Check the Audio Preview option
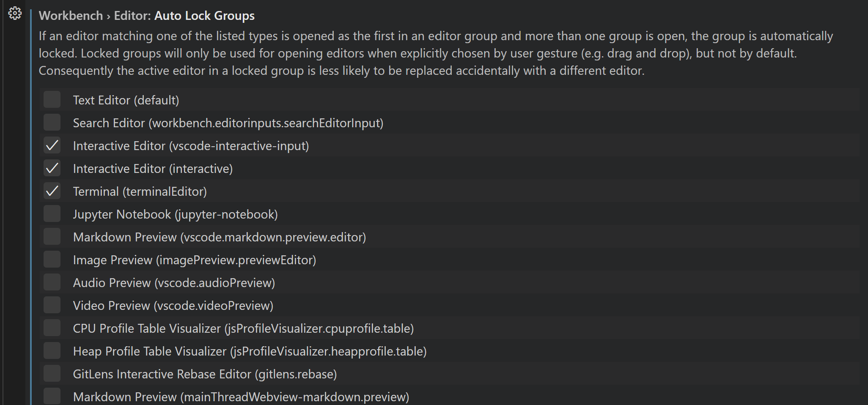868x405 pixels. click(x=52, y=282)
